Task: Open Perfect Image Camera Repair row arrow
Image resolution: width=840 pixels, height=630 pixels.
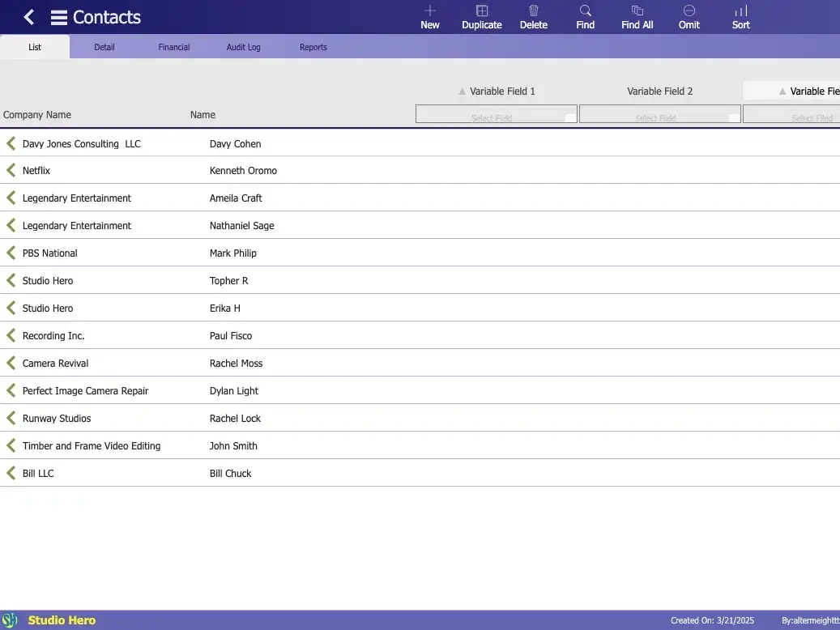Action: pos(11,390)
